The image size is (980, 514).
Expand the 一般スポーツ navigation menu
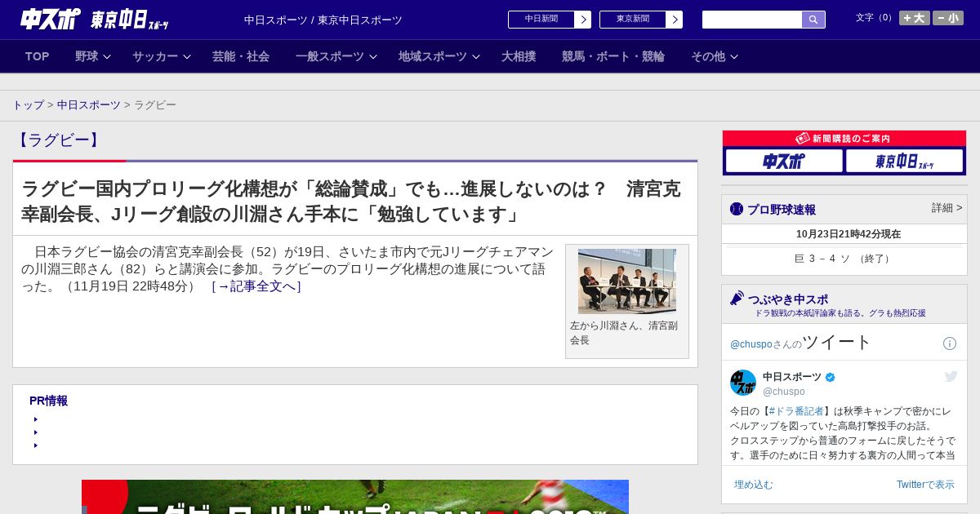pos(336,56)
